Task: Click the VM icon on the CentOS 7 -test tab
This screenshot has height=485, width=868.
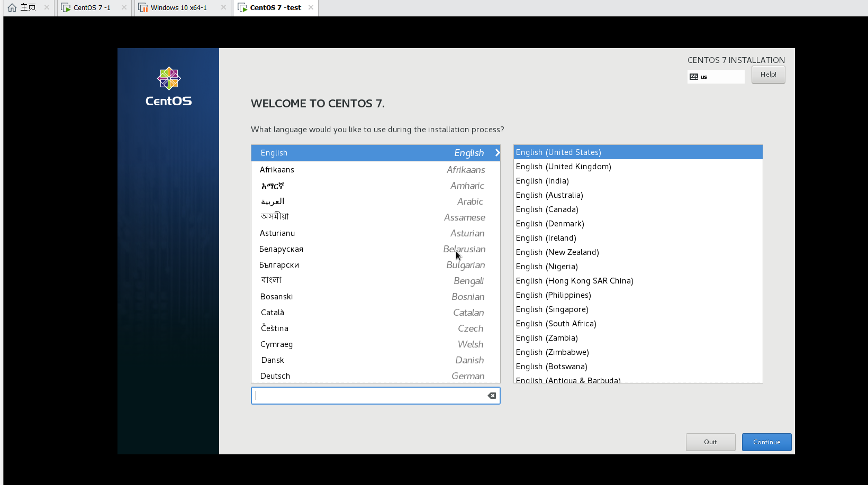Action: (242, 7)
